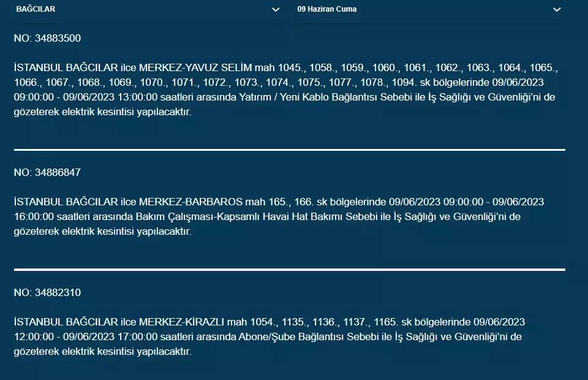Click the chevron beside the date selector
The image size is (588, 380).
point(557,10)
